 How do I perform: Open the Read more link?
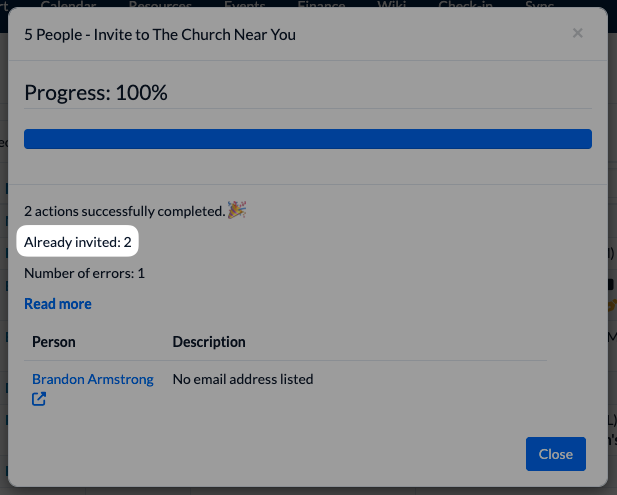pos(58,304)
